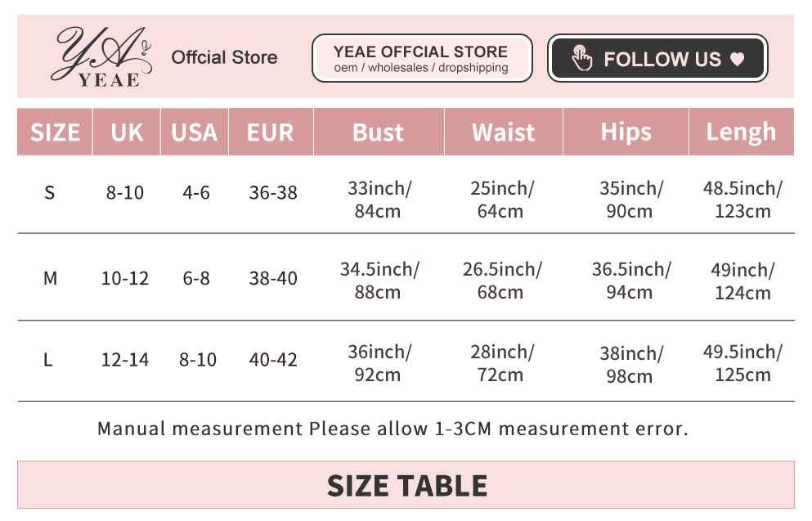Click the Offcial Store text label
812x521 pixels.
click(x=224, y=57)
